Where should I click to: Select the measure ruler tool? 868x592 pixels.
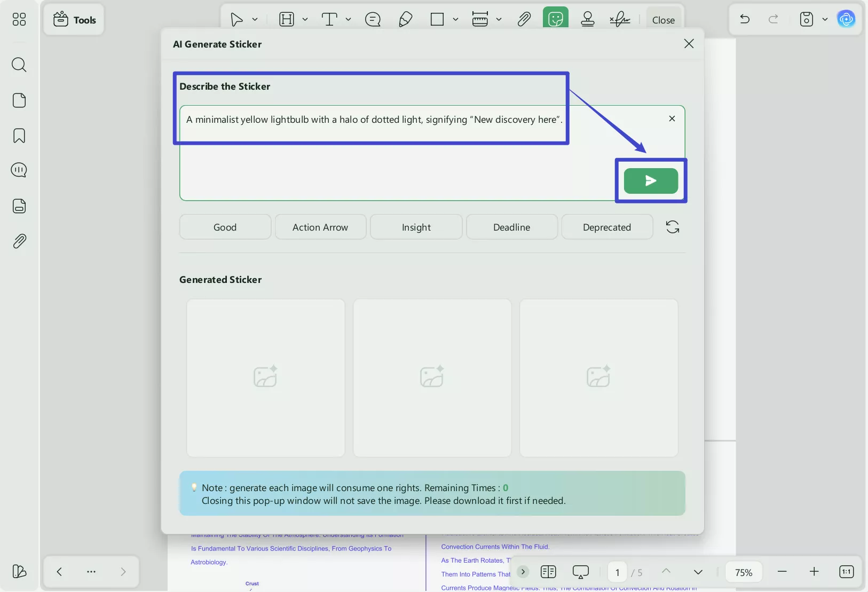coord(480,20)
